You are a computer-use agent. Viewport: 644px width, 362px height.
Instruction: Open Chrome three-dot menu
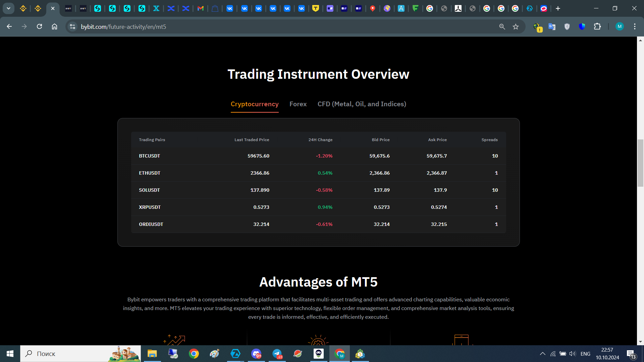(635, 26)
